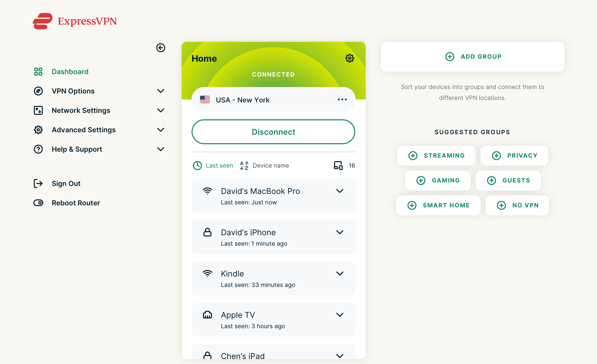The width and height of the screenshot is (597, 364).
Task: Click the Reboot Router icon
Action: tap(38, 203)
